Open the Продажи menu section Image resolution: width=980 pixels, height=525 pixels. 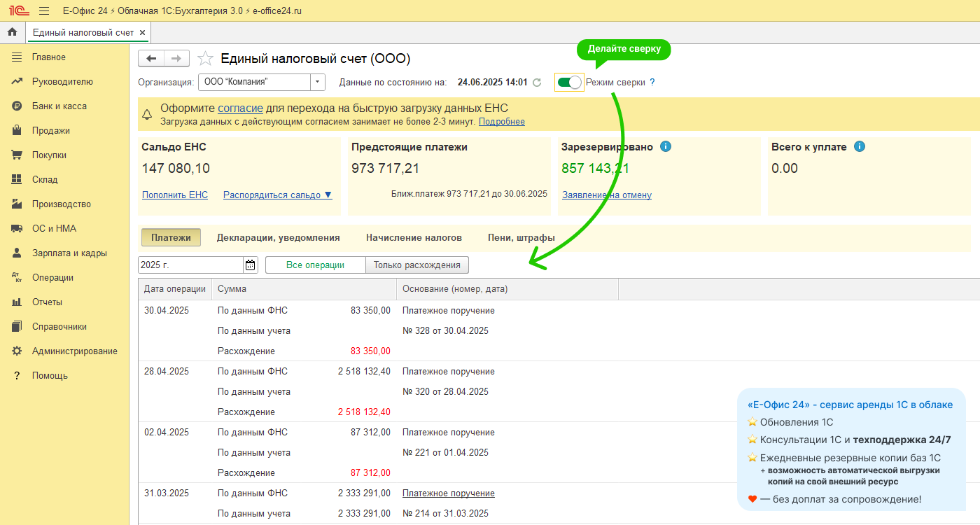coord(51,131)
